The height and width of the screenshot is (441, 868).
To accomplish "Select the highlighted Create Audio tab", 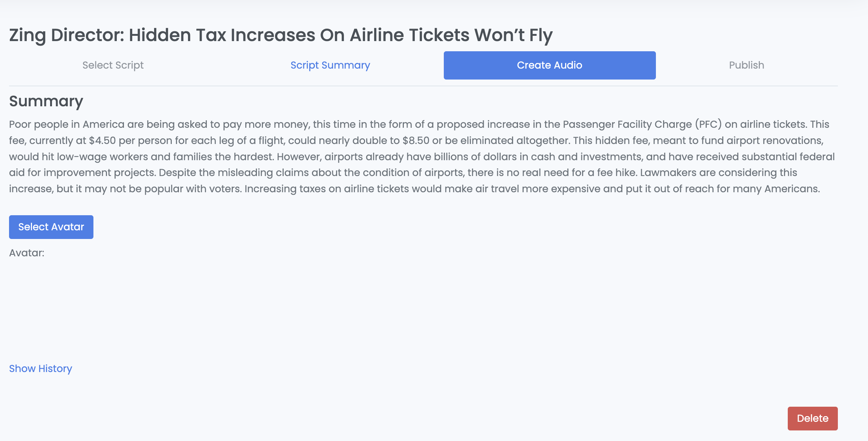I will [550, 65].
